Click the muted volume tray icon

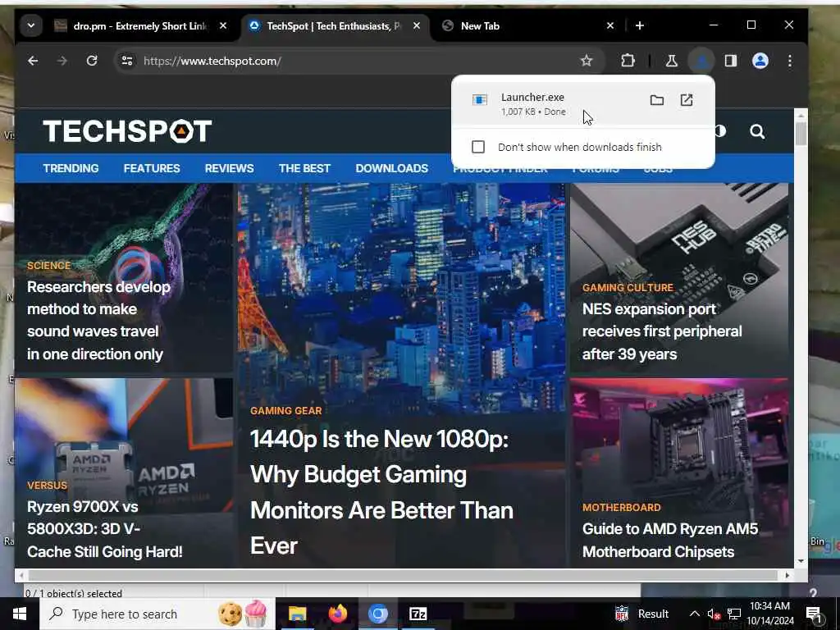coord(714,614)
